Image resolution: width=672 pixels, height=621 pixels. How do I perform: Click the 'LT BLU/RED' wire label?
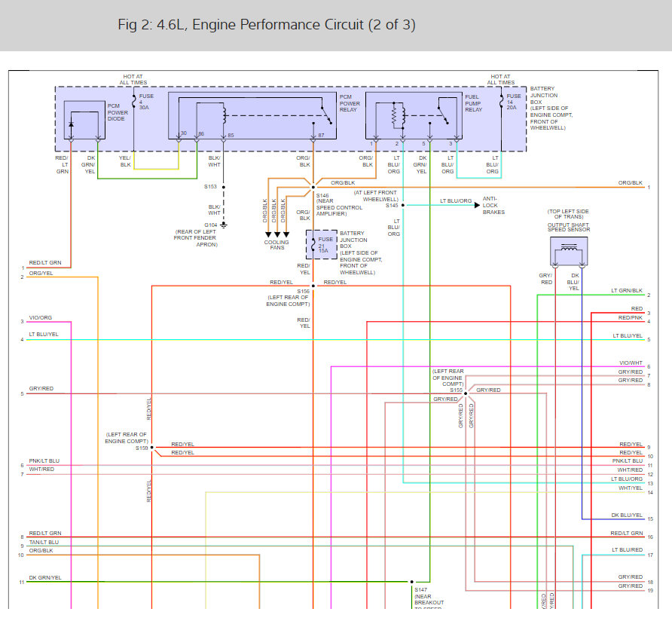coord(628,550)
